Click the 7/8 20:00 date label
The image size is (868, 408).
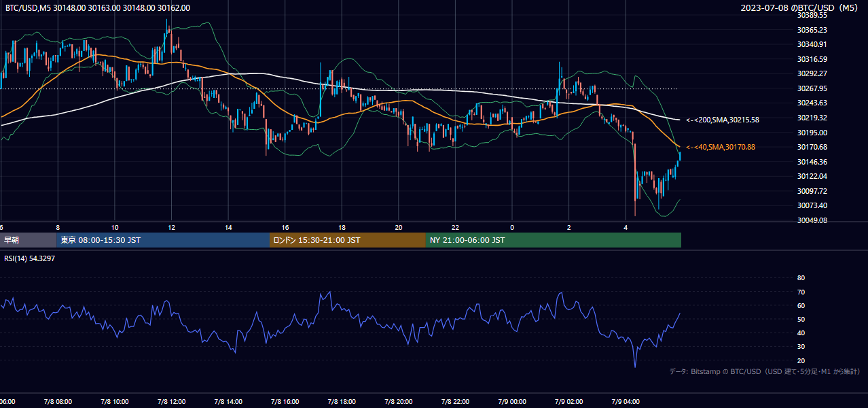tap(399, 401)
